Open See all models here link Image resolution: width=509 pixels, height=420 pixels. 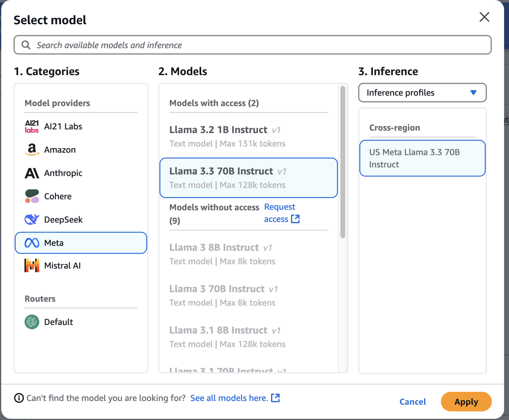click(x=235, y=398)
